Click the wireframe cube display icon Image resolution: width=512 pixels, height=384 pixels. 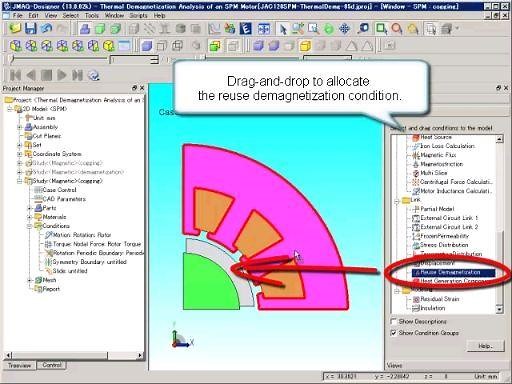coord(162,46)
